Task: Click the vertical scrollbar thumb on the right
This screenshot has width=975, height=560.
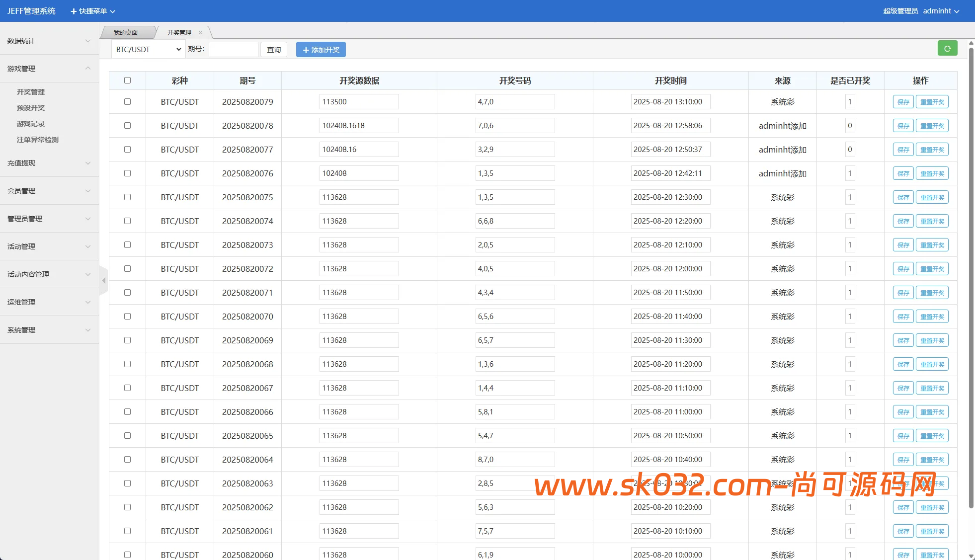Action: pyautogui.click(x=971, y=278)
